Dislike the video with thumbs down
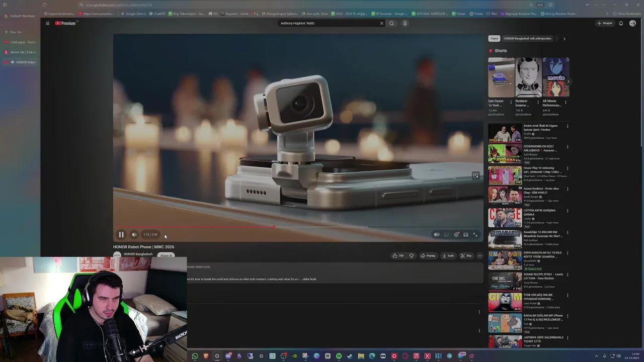This screenshot has height=362, width=644. pos(412,256)
